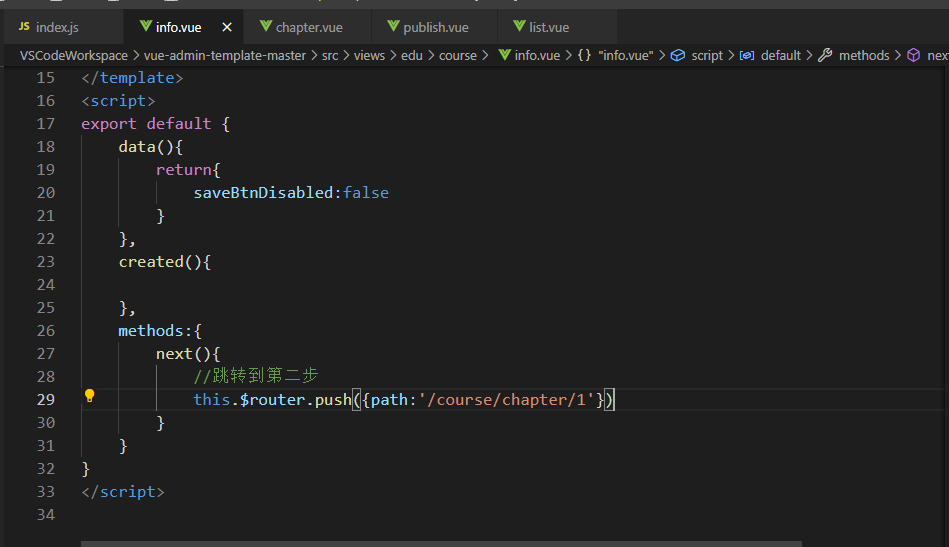Click the JS file icon on index.js tab

click(x=24, y=27)
